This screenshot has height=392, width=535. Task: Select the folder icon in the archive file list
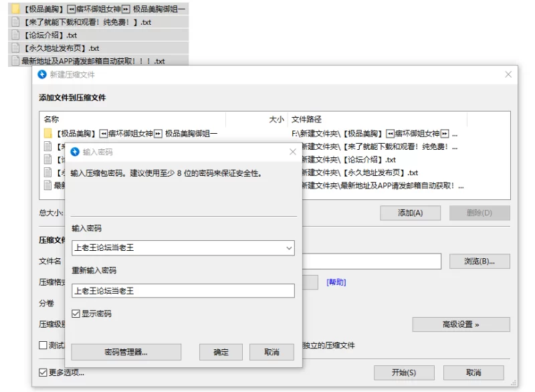coord(48,133)
